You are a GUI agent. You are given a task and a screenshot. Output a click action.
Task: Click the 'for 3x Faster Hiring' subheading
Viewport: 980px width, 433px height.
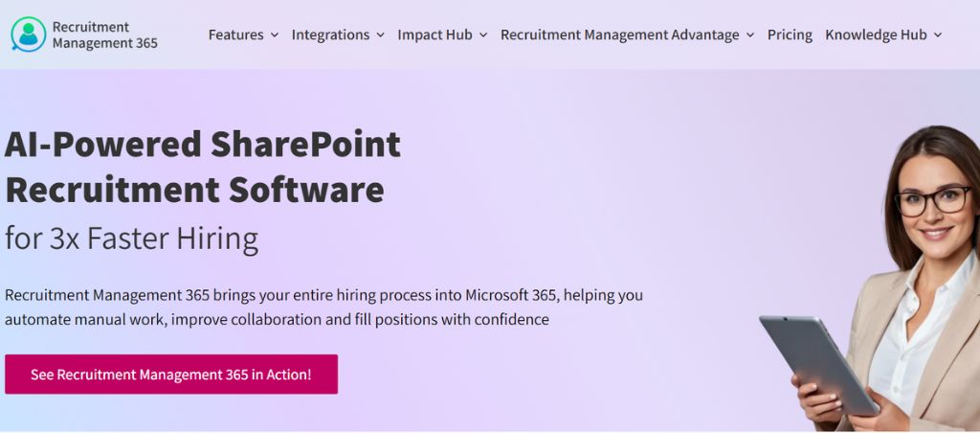pos(132,239)
